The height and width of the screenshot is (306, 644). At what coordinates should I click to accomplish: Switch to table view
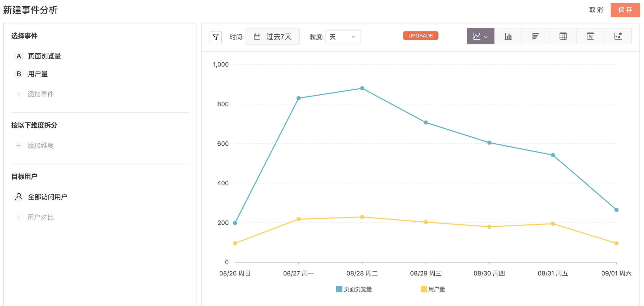tap(563, 36)
